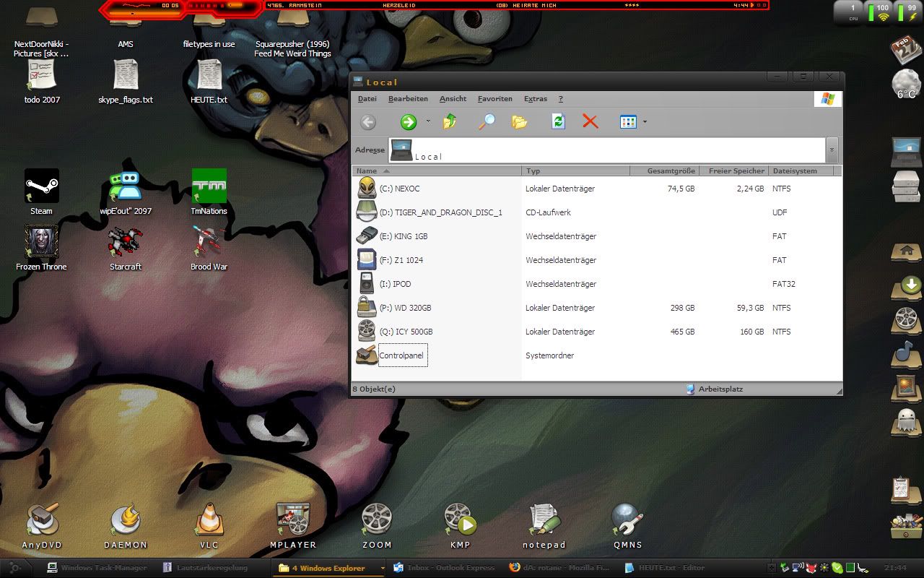Click the Frozen Throne desktop shortcut
Image resolution: width=924 pixels, height=578 pixels.
[41, 248]
